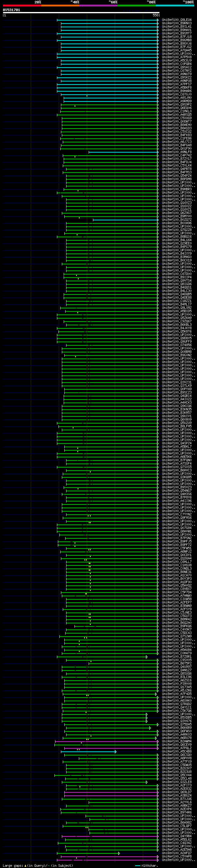Open hit UniRef100_B9IL41
197x868 pixels.
pyautogui.click(x=177, y=26)
